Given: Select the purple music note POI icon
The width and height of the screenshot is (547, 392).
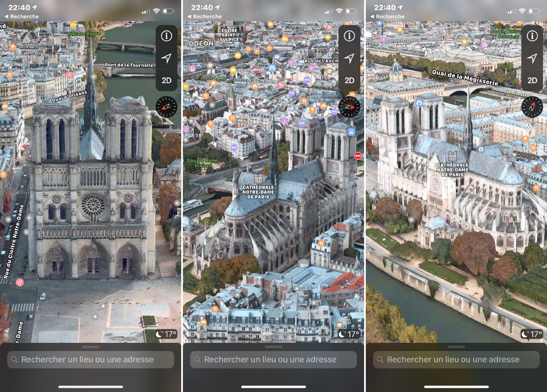Looking at the screenshot, I should (x=284, y=121).
